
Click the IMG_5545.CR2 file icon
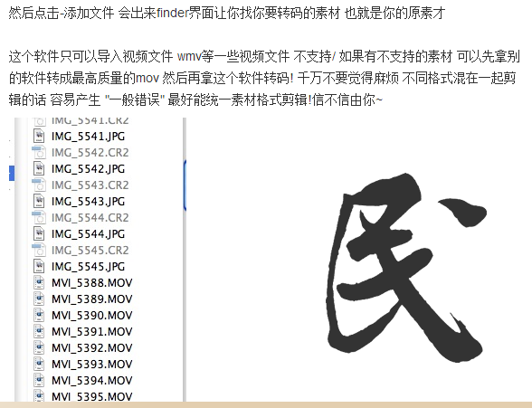click(39, 250)
